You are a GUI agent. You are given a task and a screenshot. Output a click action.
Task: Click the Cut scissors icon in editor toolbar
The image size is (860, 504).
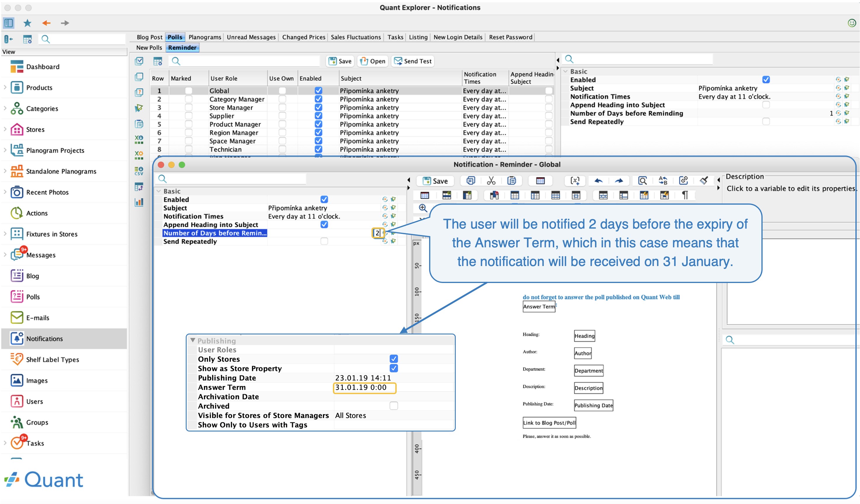(491, 181)
